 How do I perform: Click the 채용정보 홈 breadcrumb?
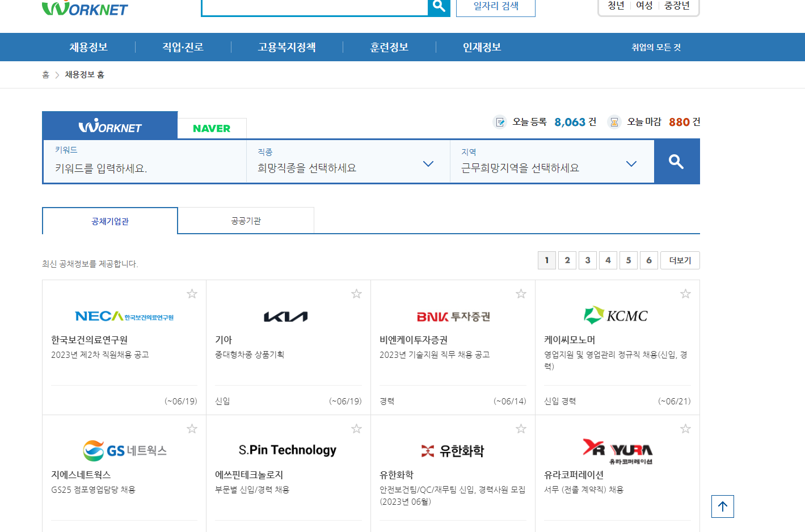85,75
